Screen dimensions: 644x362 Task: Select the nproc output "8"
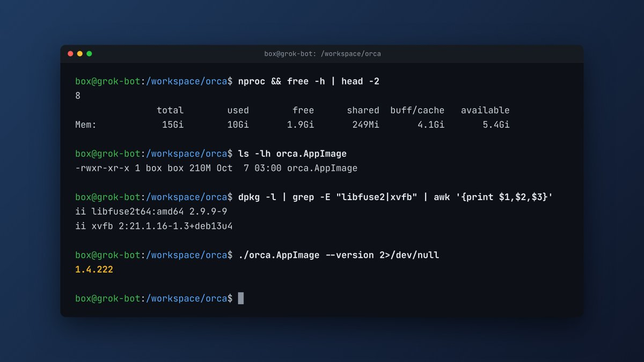tap(78, 96)
